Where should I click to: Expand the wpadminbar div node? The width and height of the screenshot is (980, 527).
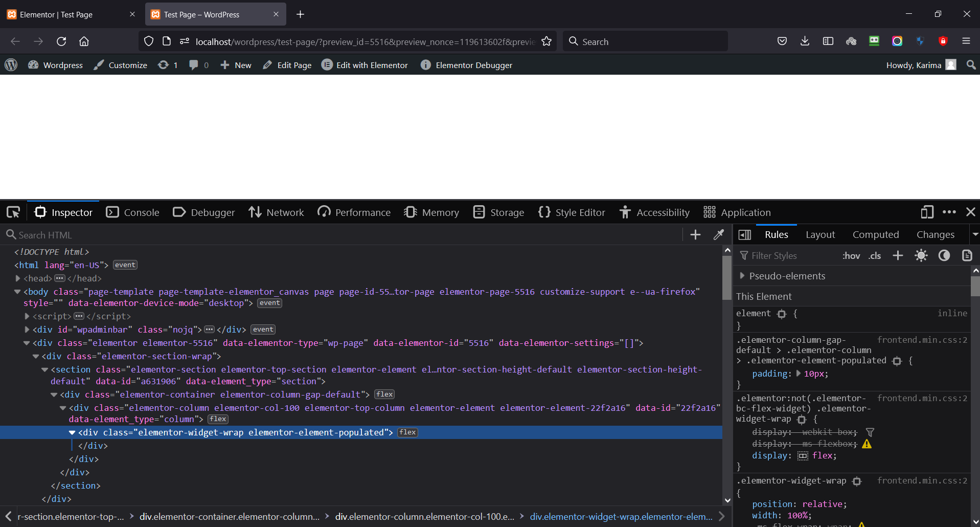pos(27,330)
